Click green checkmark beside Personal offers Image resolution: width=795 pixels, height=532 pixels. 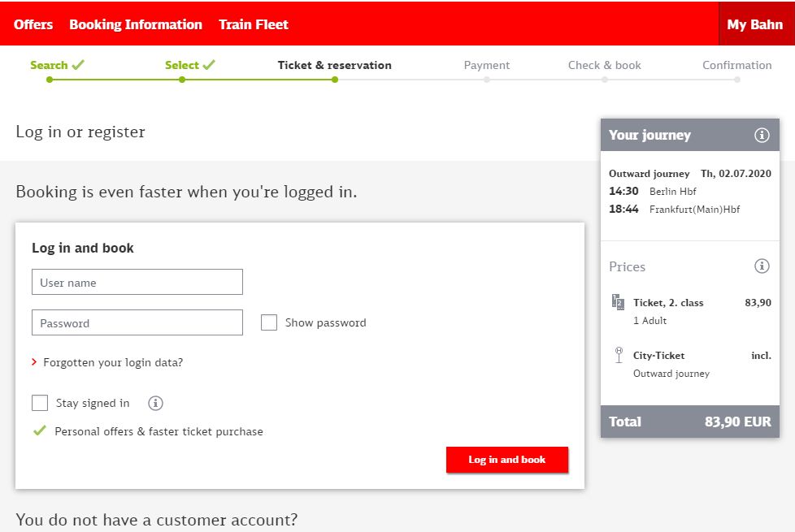pos(39,431)
